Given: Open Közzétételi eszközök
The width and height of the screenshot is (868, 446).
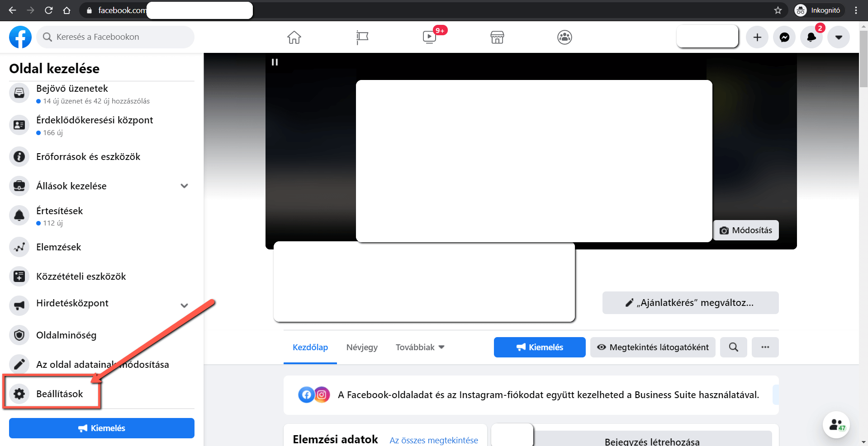Looking at the screenshot, I should (x=102, y=276).
